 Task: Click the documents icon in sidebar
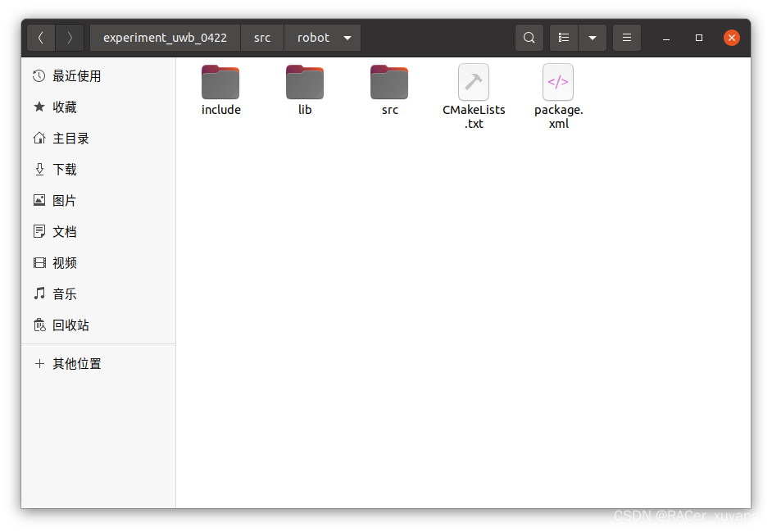39,231
